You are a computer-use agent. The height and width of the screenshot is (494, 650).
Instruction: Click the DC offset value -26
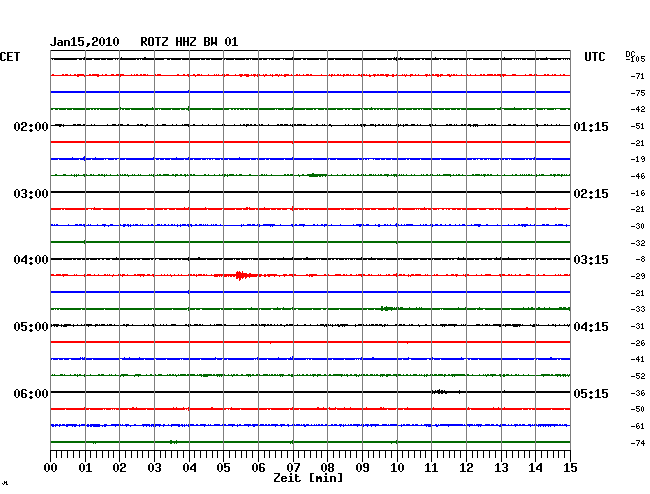pyautogui.click(x=638, y=343)
